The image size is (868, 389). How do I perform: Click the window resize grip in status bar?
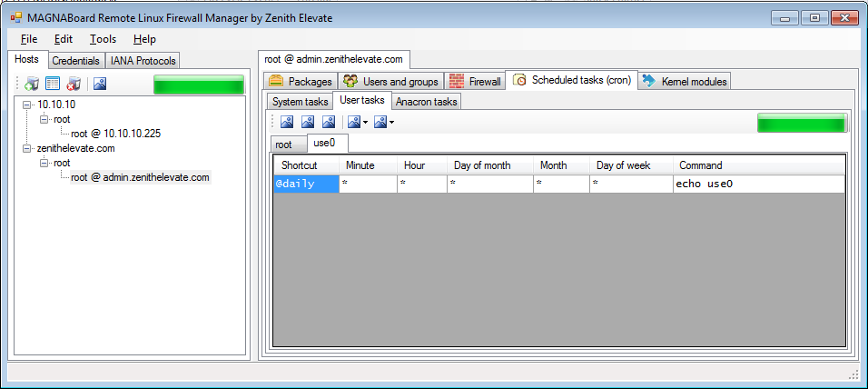(853, 374)
